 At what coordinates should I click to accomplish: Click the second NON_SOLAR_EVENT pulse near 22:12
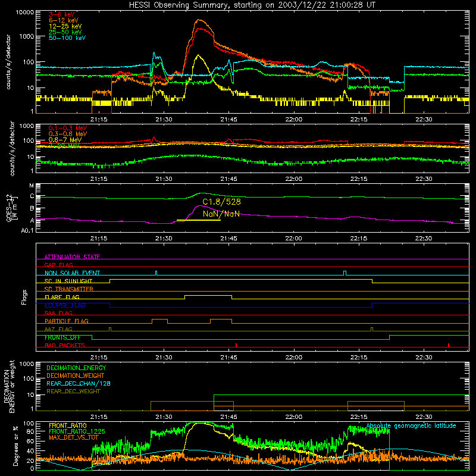(345, 273)
